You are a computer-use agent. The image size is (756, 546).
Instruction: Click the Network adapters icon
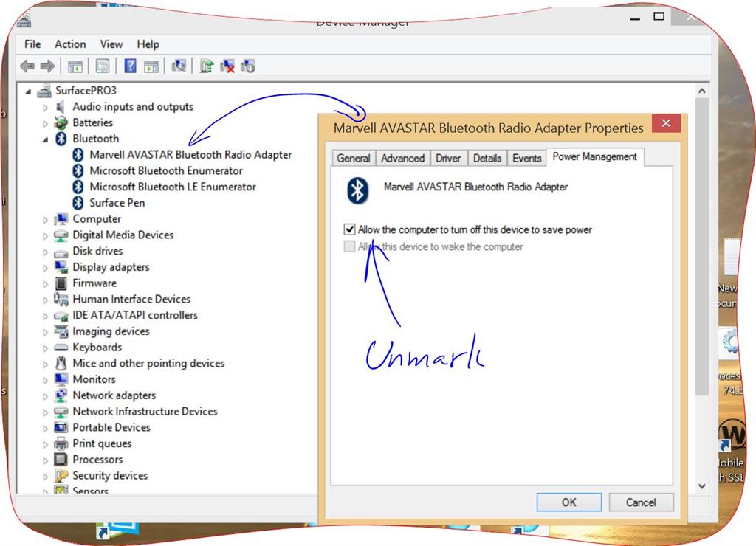[61, 395]
